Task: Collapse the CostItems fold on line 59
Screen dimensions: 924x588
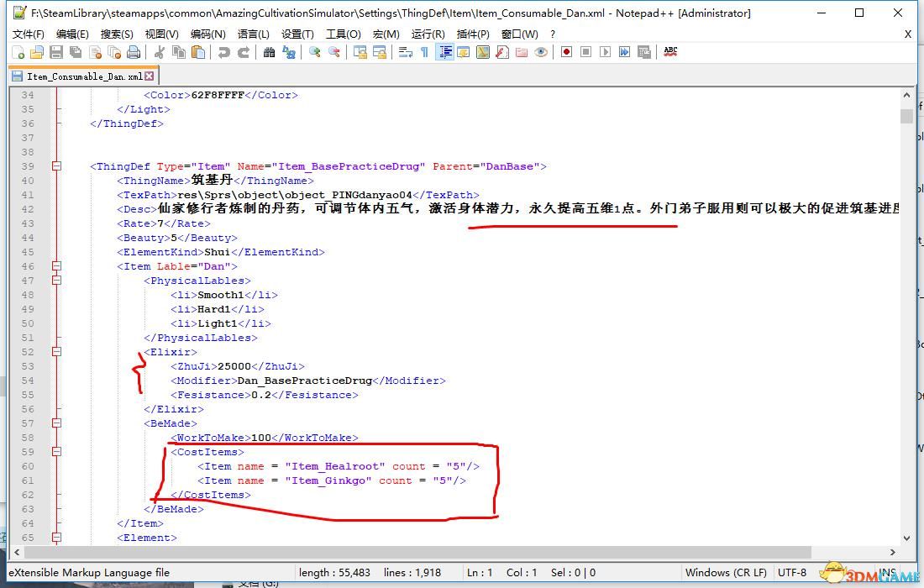Action: [56, 452]
